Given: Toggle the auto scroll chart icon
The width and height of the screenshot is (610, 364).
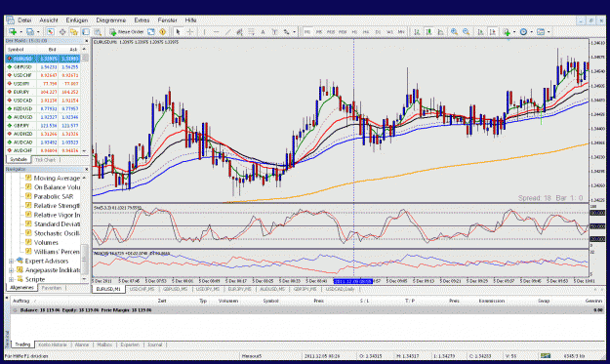Looking at the screenshot, I should 480,32.
